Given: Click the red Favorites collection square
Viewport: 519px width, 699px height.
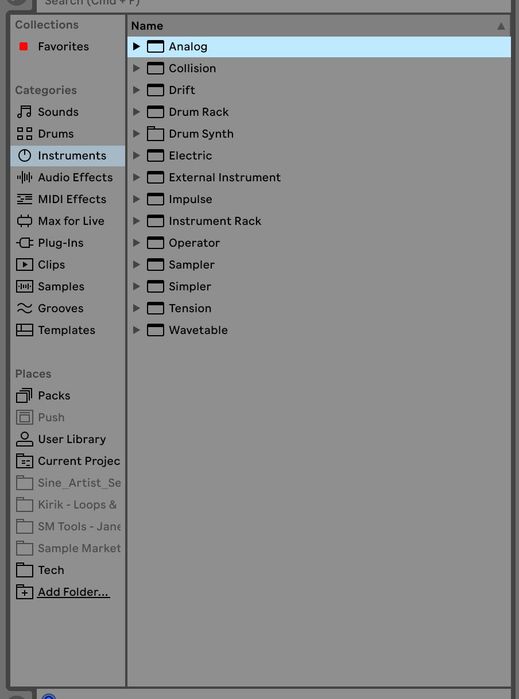Looking at the screenshot, I should (24, 46).
